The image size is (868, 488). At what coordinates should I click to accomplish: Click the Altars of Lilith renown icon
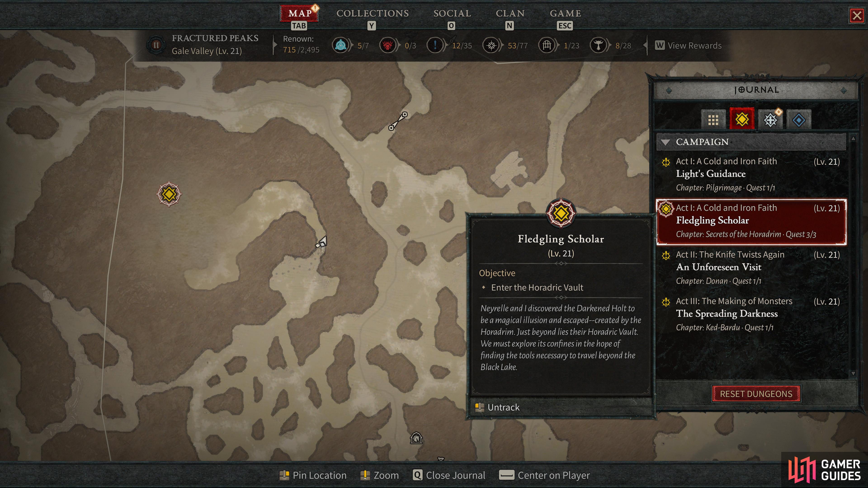click(598, 45)
